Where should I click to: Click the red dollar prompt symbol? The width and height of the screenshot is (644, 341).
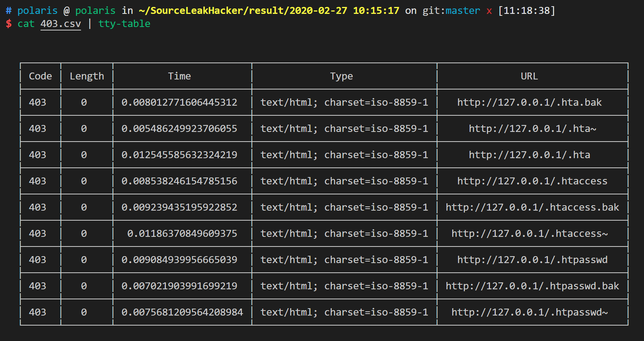coord(8,24)
